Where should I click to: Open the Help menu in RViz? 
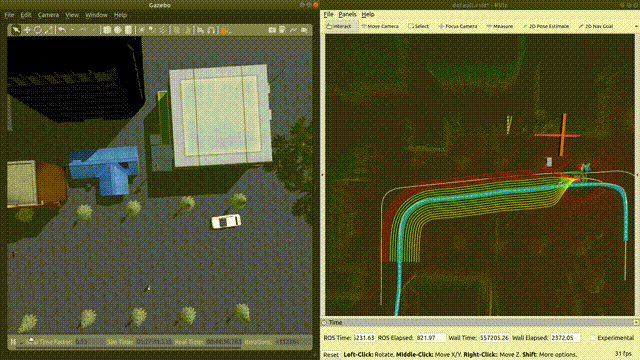[368, 14]
